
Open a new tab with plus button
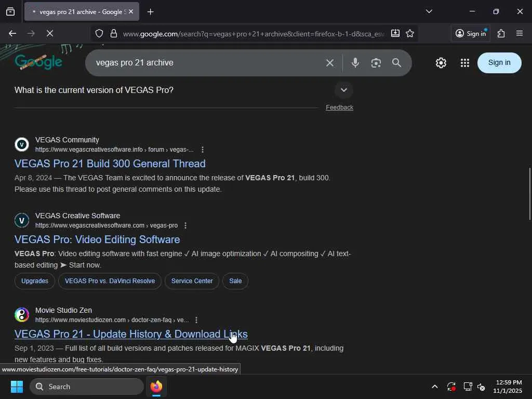coord(150,12)
